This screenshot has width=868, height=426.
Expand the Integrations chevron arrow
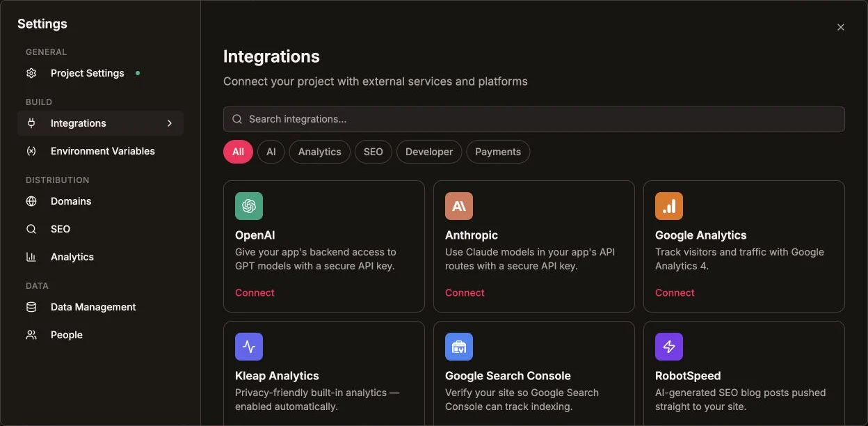[170, 123]
